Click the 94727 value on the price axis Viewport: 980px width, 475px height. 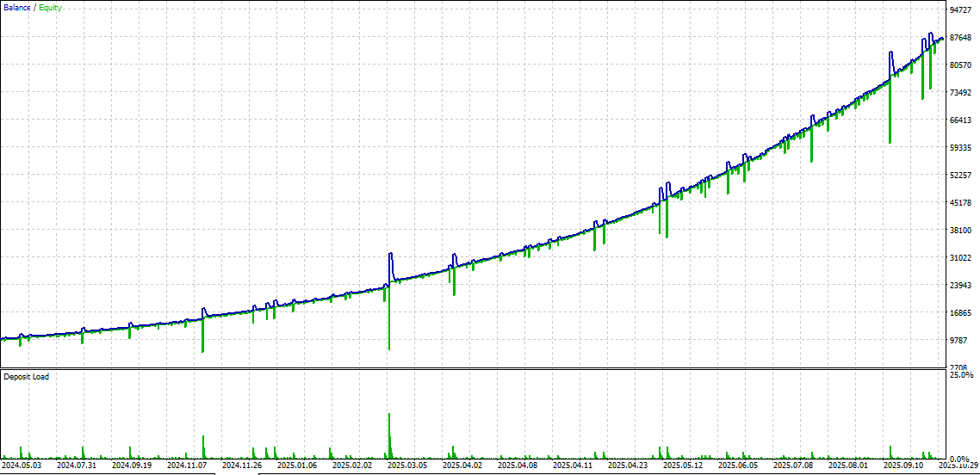[x=960, y=10]
